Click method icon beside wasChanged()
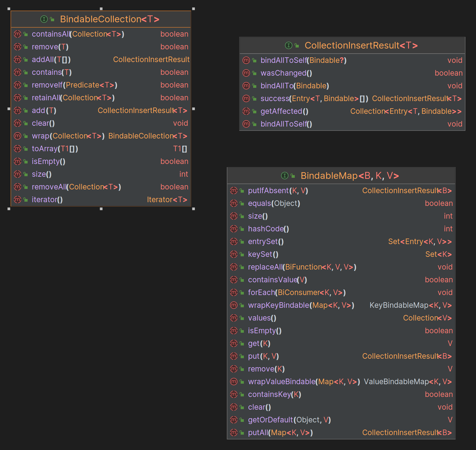 [x=246, y=73]
